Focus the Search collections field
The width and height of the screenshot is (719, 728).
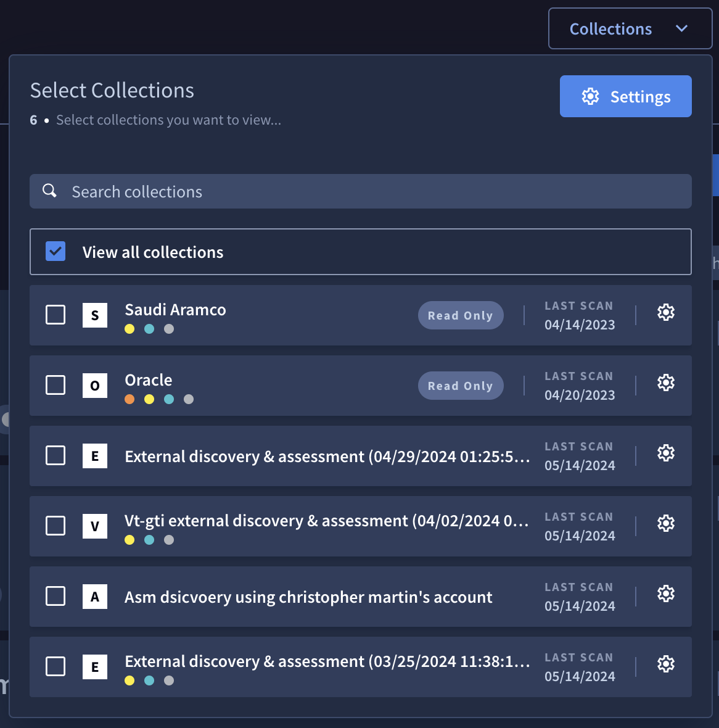361,191
